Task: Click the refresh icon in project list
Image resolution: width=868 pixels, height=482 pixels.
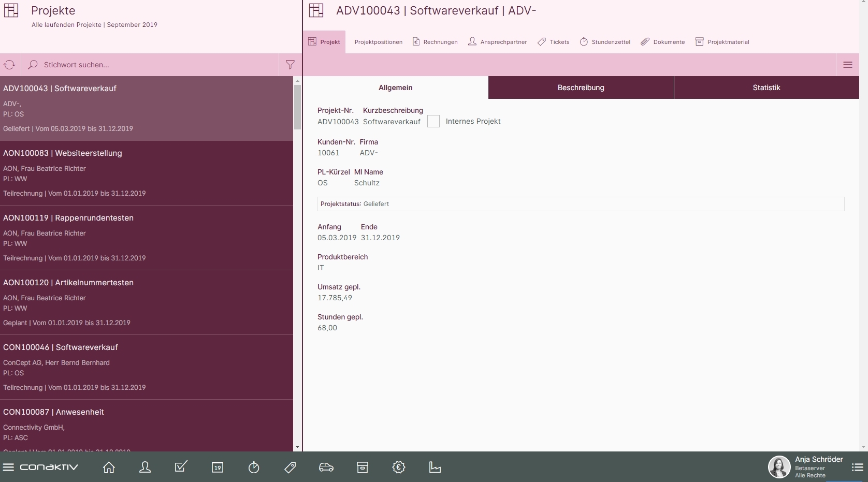Action: pyautogui.click(x=10, y=65)
